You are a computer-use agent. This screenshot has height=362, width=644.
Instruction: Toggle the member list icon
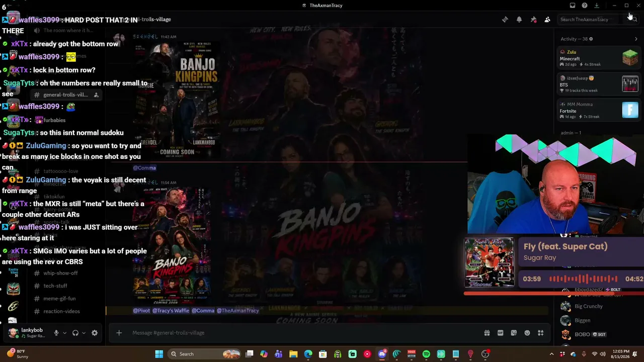click(547, 20)
